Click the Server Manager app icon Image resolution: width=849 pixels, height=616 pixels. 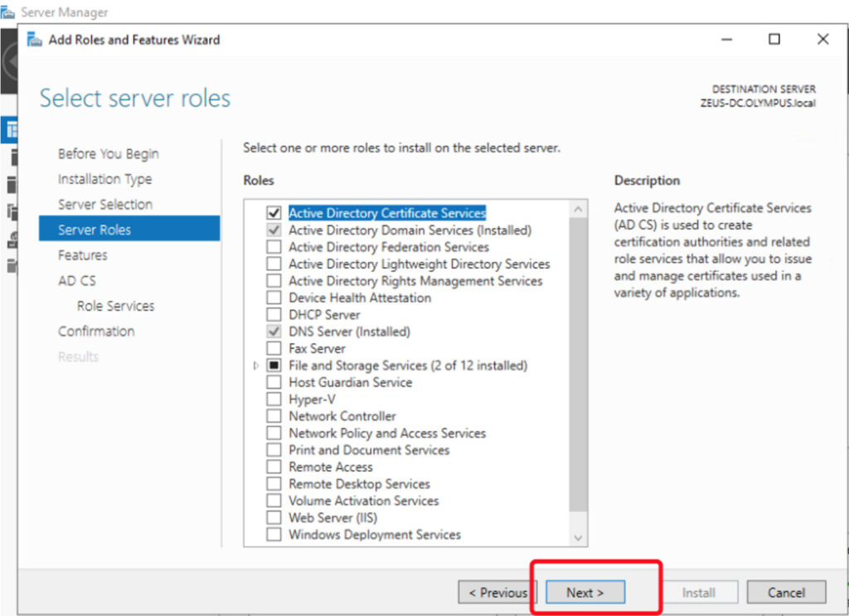click(8, 12)
